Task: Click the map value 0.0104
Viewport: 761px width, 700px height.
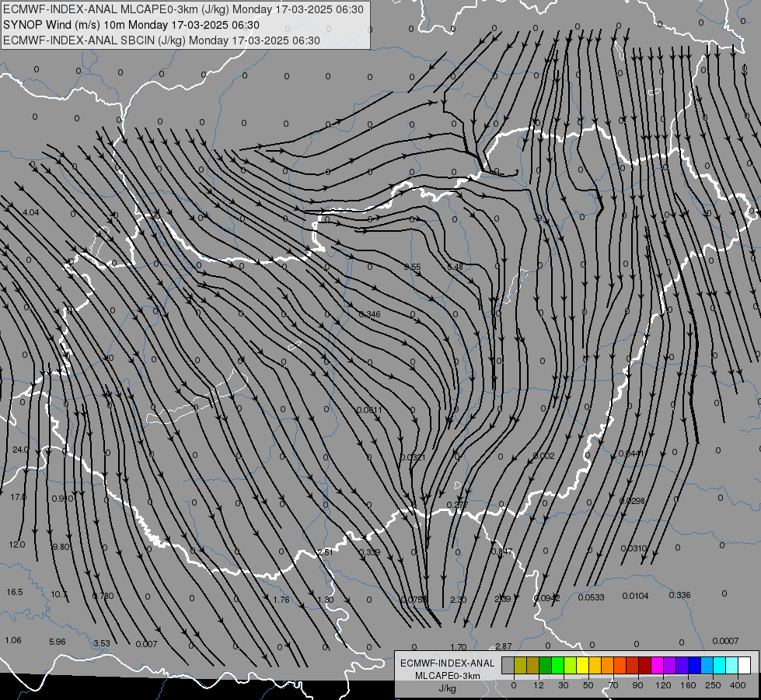Action: point(635,596)
